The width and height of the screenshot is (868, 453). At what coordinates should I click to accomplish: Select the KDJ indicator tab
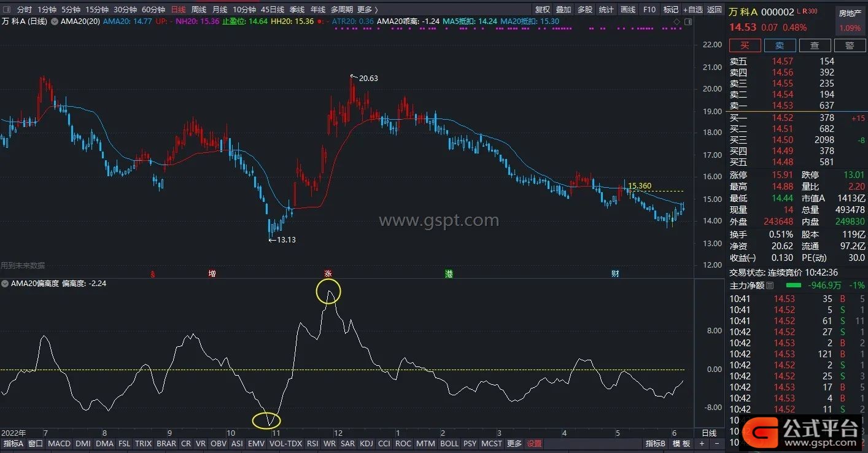point(366,443)
